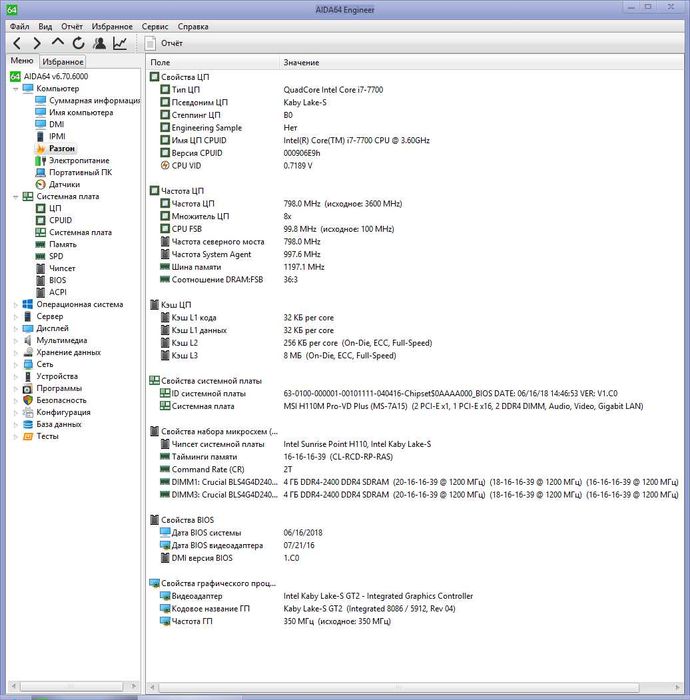Open the Избранное menu in the menu bar
Viewport: 690px width, 700px height.
[x=112, y=26]
